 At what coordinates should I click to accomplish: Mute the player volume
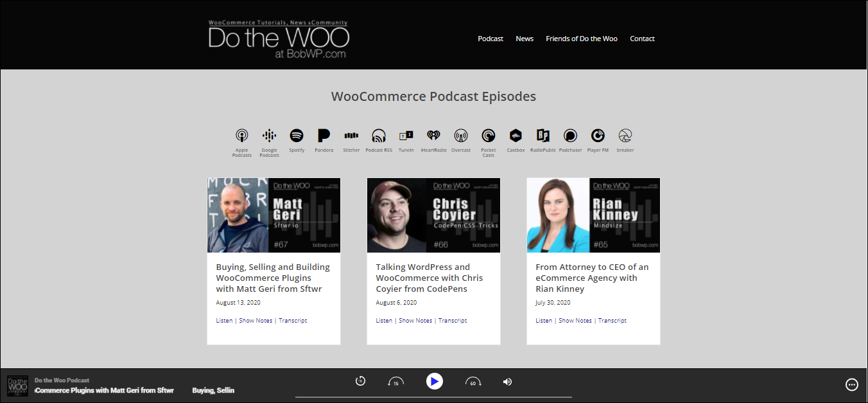pos(507,382)
